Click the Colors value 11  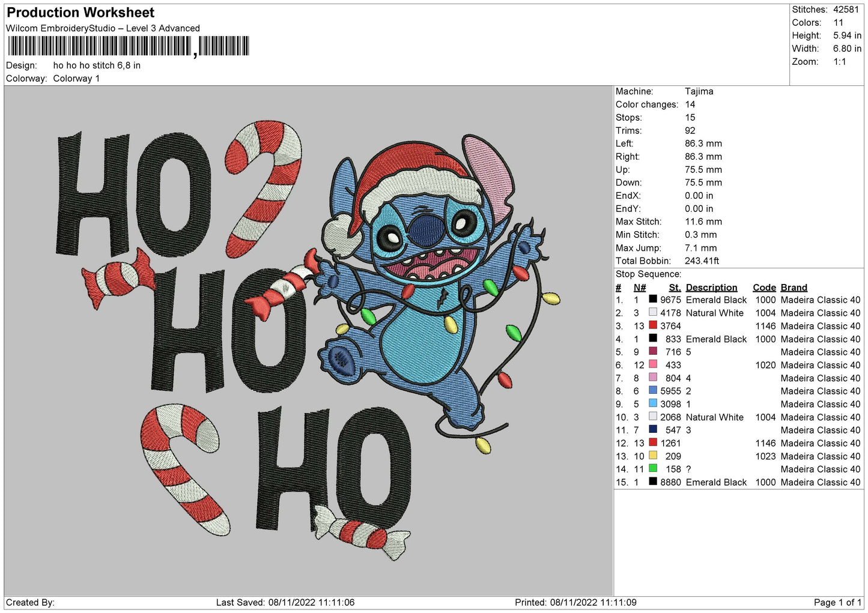click(x=838, y=23)
